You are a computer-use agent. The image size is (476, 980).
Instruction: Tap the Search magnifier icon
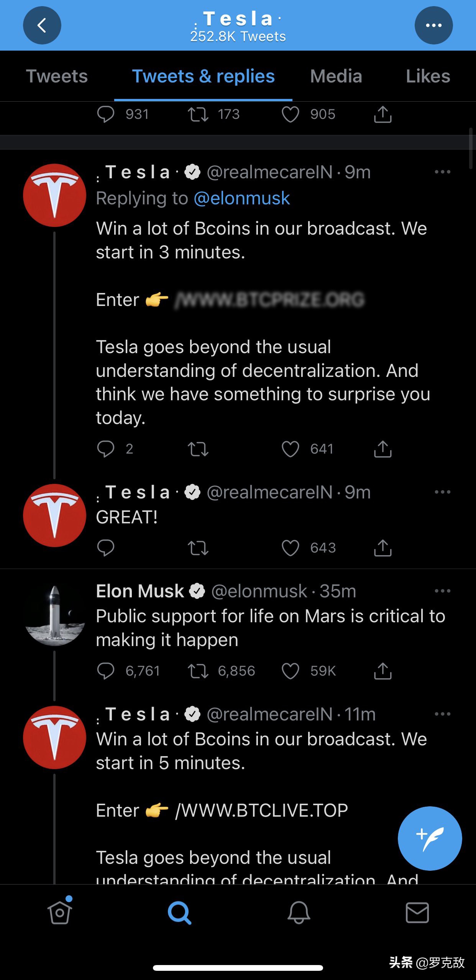[x=179, y=913]
